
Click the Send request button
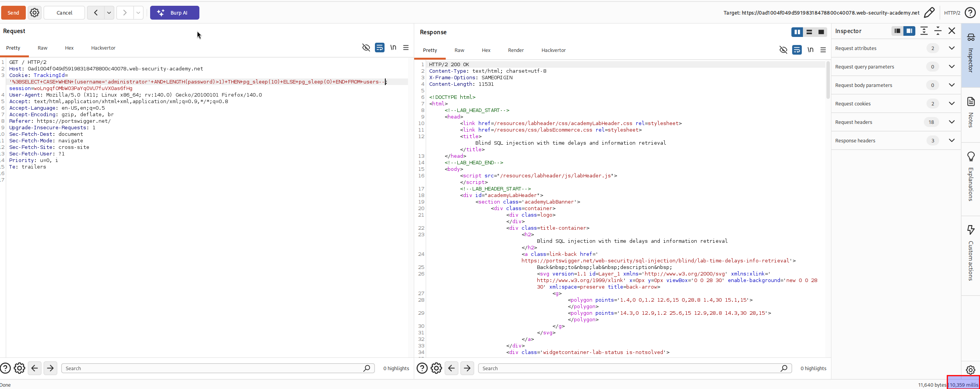13,13
